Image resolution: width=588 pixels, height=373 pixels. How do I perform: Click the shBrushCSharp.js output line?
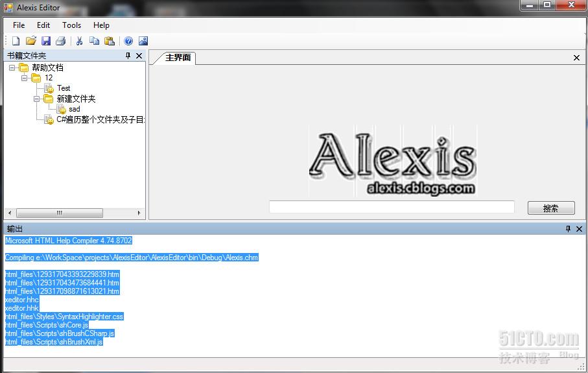click(x=60, y=333)
